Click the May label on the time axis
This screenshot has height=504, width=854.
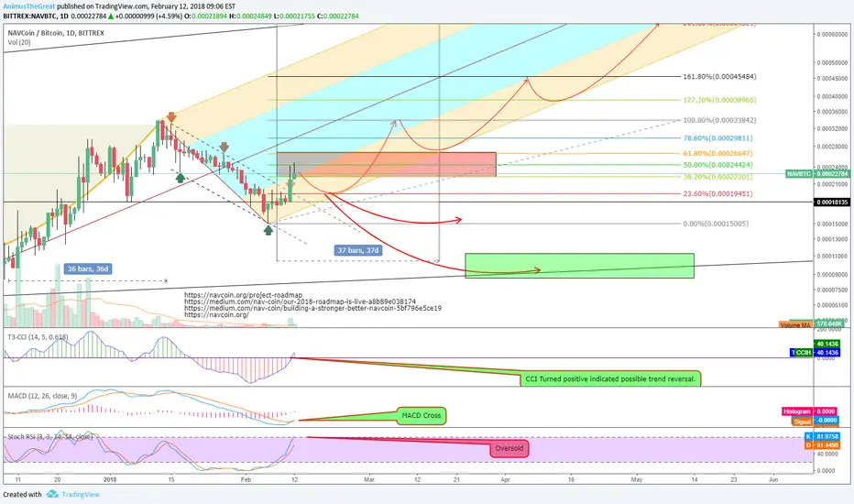click(637, 480)
